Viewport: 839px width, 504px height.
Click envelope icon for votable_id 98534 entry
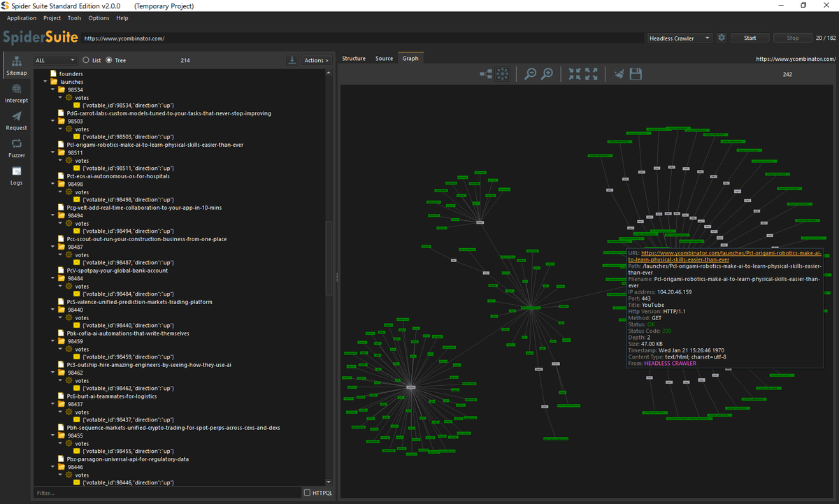tap(77, 106)
